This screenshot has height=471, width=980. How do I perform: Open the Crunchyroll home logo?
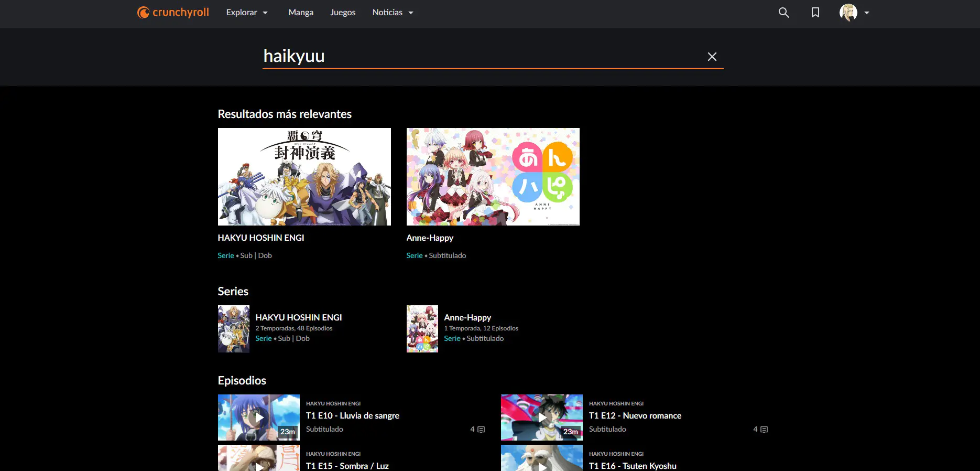(x=173, y=12)
